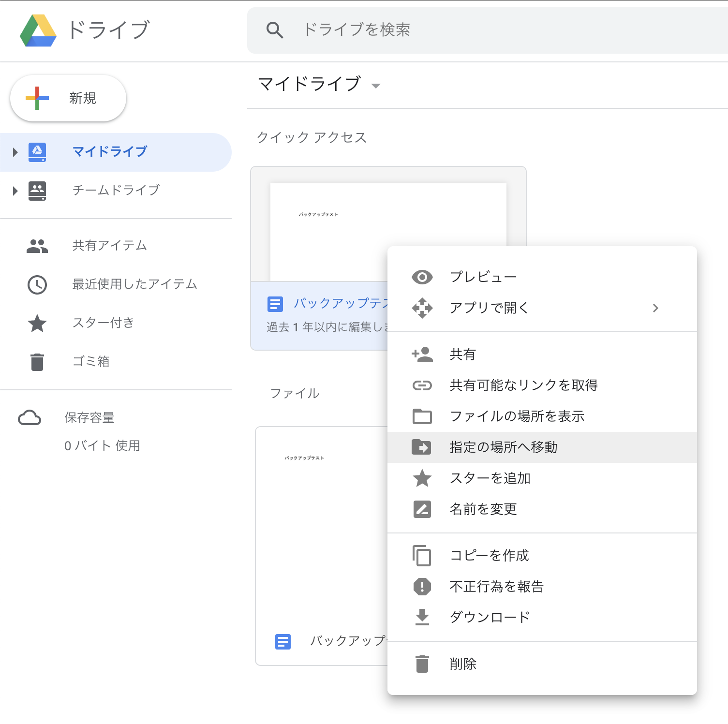The height and width of the screenshot is (724, 728).
Task: Choose ダウンロード in context menu
Action: pos(542,618)
